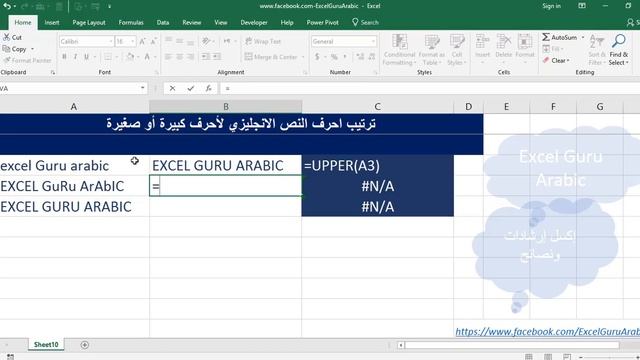
Task: Open the View tab
Action: 221,22
